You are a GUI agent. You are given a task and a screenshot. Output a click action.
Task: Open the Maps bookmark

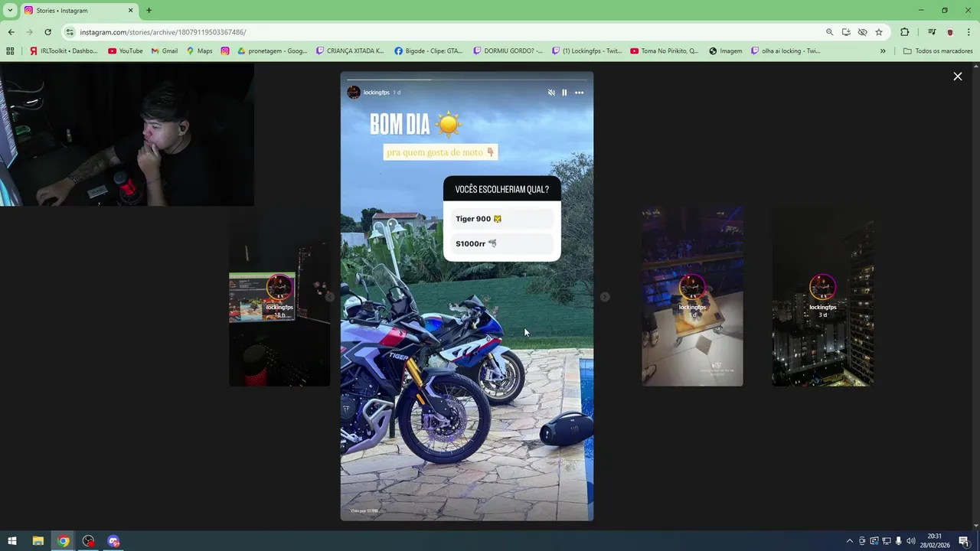click(x=199, y=51)
